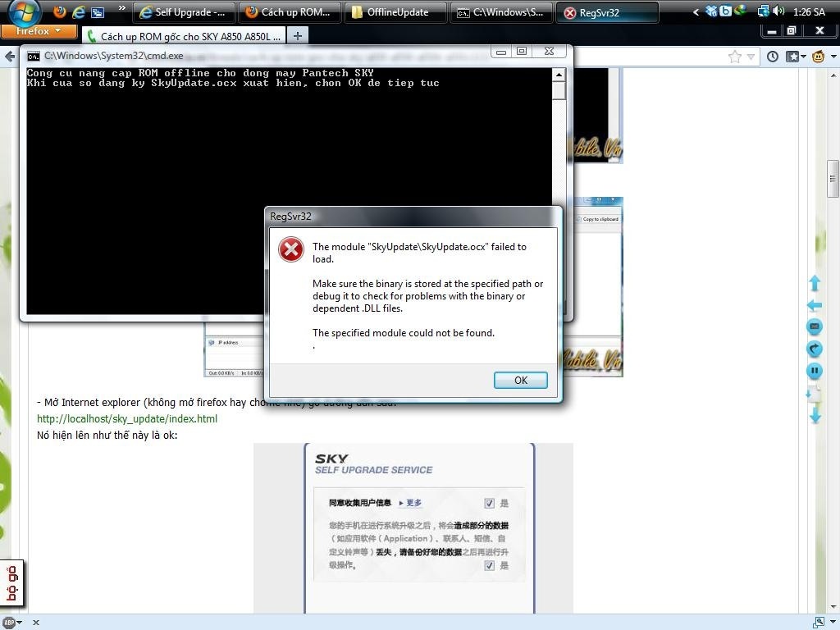Select the RegSvr32 taskbar button

point(608,12)
